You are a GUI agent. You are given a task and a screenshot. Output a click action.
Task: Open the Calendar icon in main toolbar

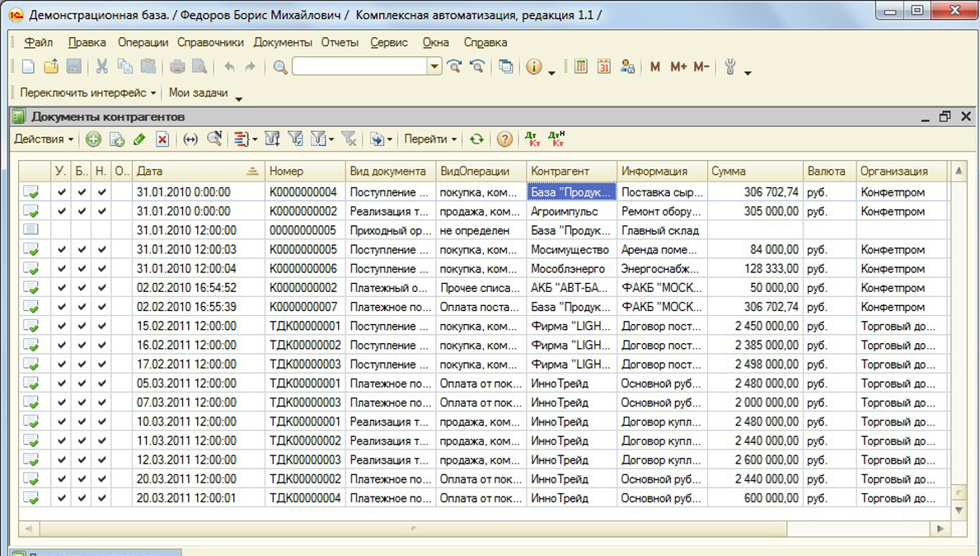(604, 67)
